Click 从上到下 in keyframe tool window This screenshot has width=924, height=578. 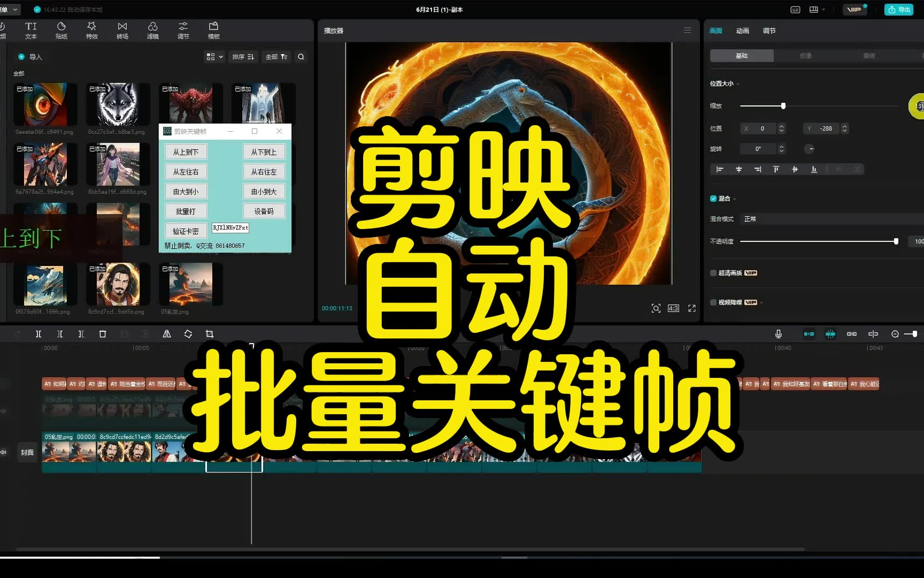[186, 152]
